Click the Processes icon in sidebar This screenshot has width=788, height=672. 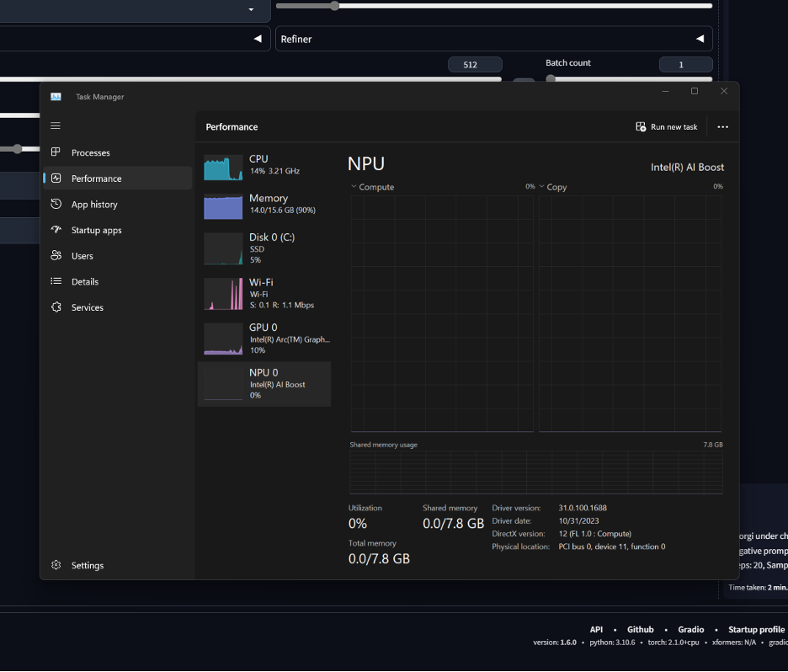pyautogui.click(x=56, y=152)
